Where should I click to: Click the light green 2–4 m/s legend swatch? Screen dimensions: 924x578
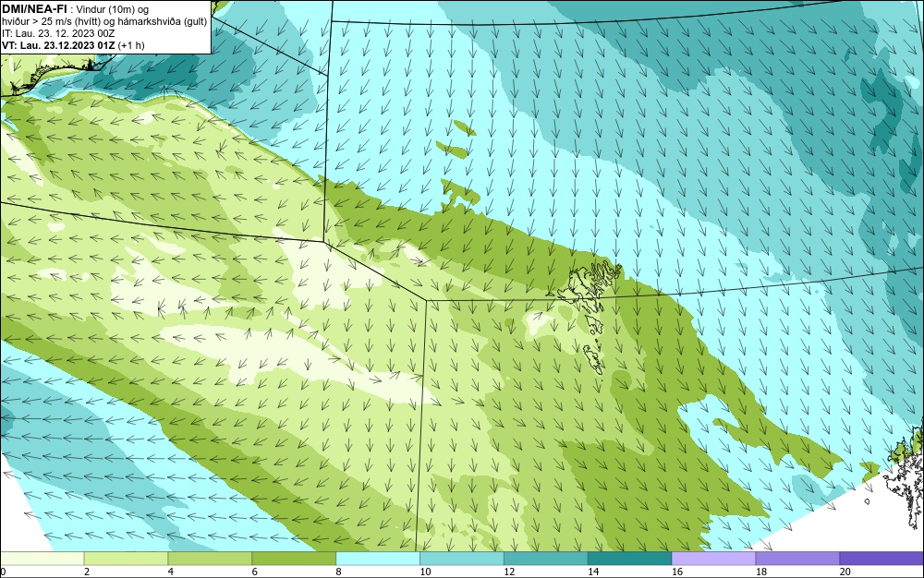[x=126, y=559]
